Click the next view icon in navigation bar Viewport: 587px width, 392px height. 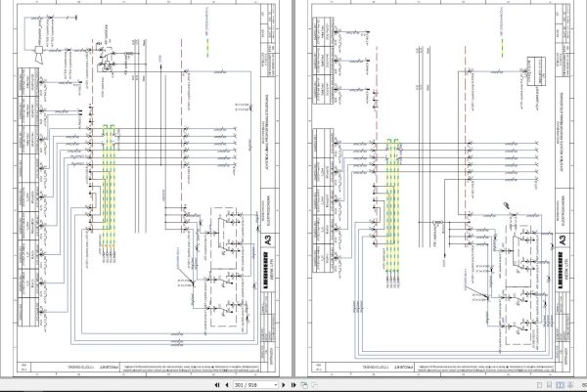(314, 385)
